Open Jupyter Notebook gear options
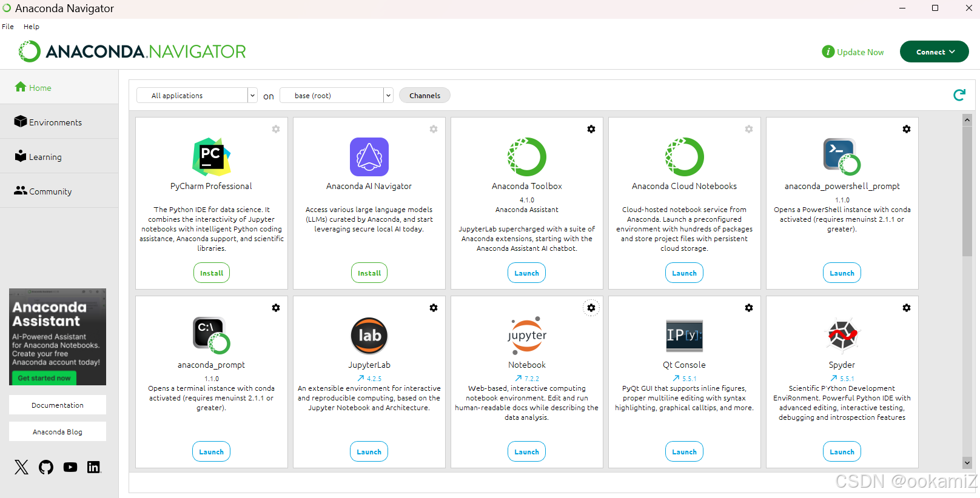The width and height of the screenshot is (980, 498). point(591,308)
